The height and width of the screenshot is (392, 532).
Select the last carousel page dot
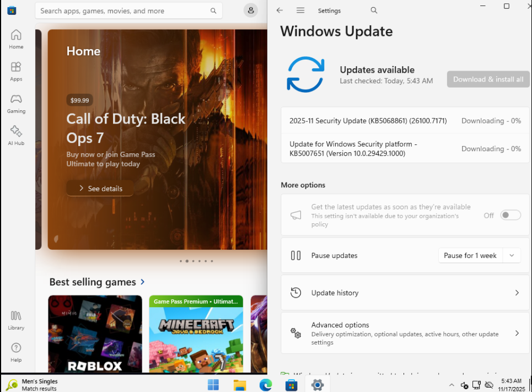pyautogui.click(x=212, y=261)
